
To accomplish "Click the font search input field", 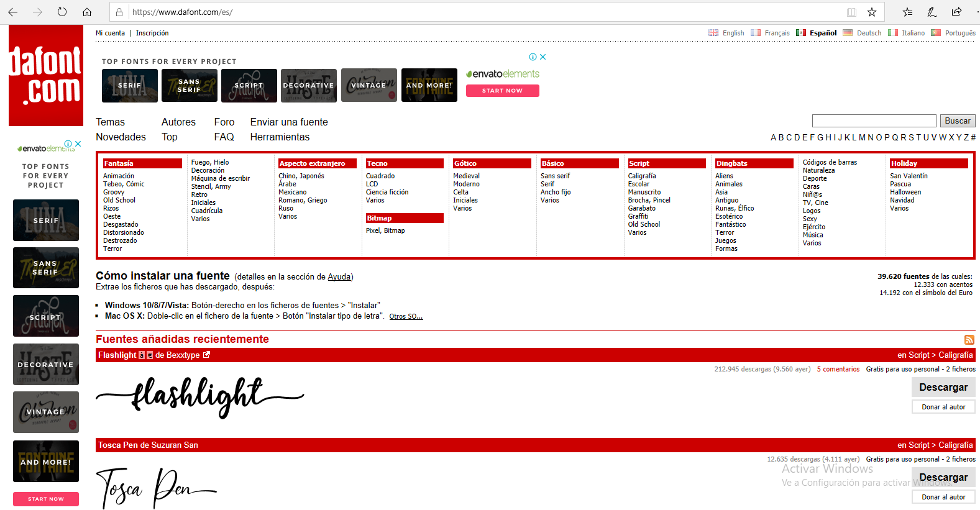I will point(874,121).
